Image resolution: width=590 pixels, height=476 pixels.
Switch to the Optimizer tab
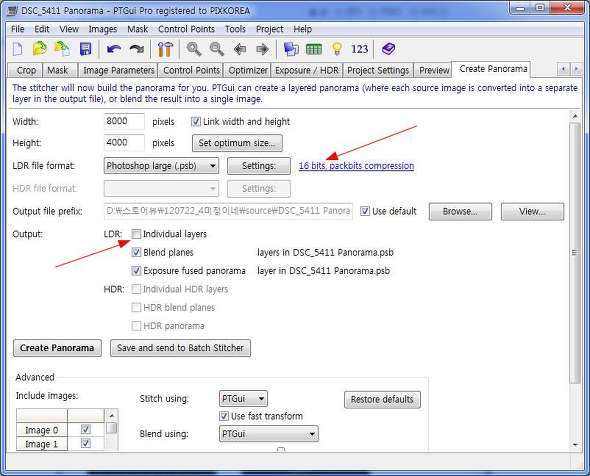click(248, 70)
